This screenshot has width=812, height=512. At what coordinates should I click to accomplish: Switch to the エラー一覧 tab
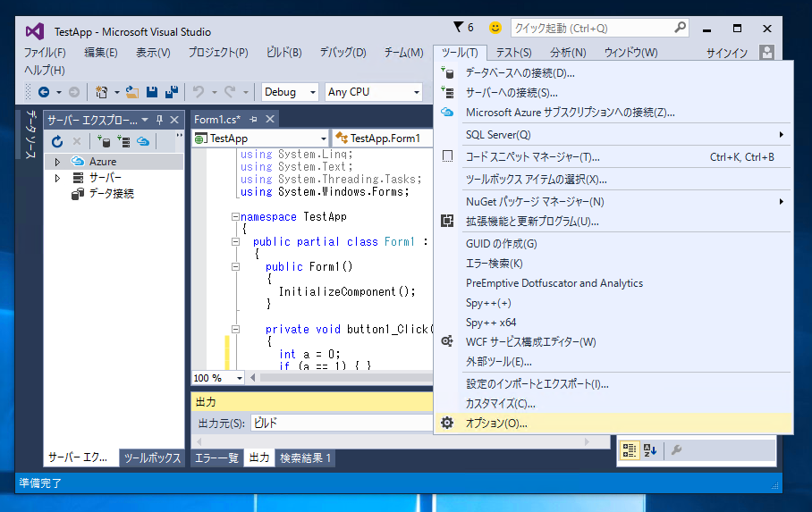[216, 457]
